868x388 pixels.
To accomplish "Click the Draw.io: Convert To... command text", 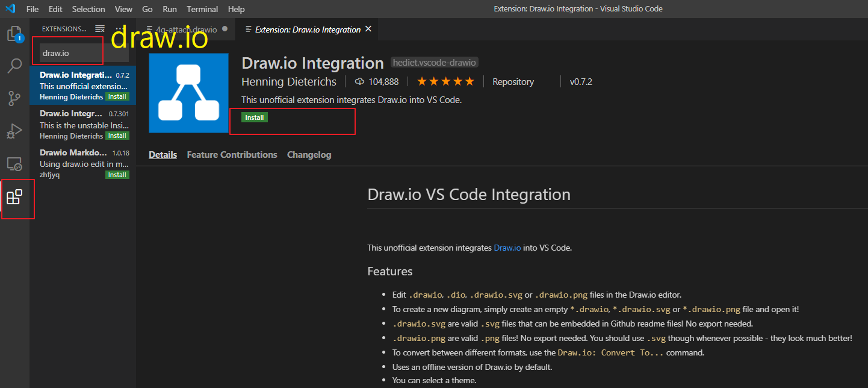I will [610, 352].
